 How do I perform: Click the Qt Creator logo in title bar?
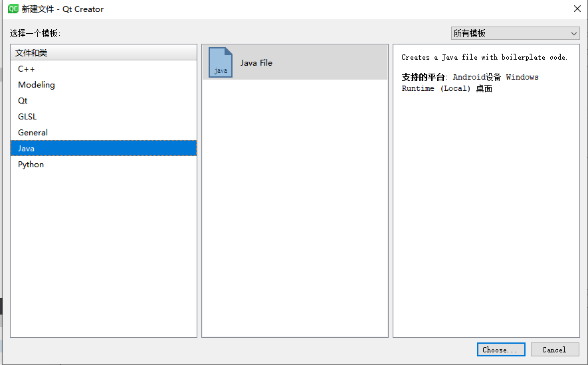pyautogui.click(x=13, y=9)
